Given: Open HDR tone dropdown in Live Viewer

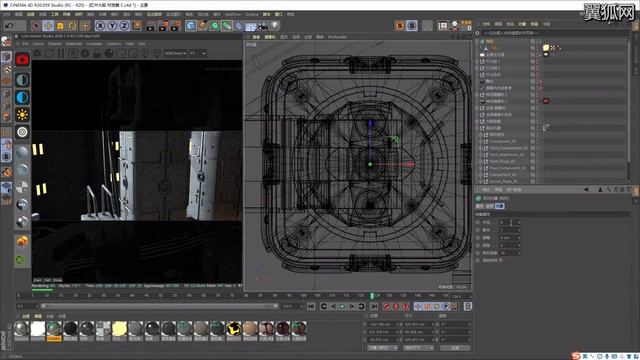Looking at the screenshot, I should [176, 53].
